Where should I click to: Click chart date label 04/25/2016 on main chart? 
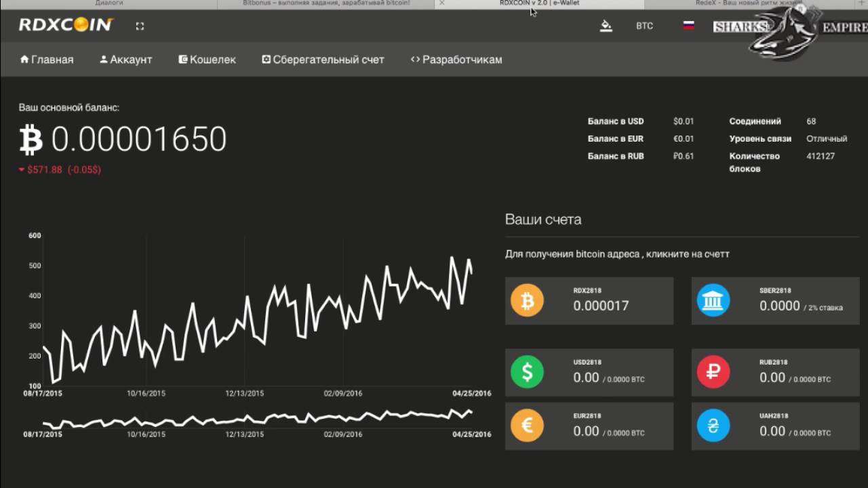(x=472, y=393)
